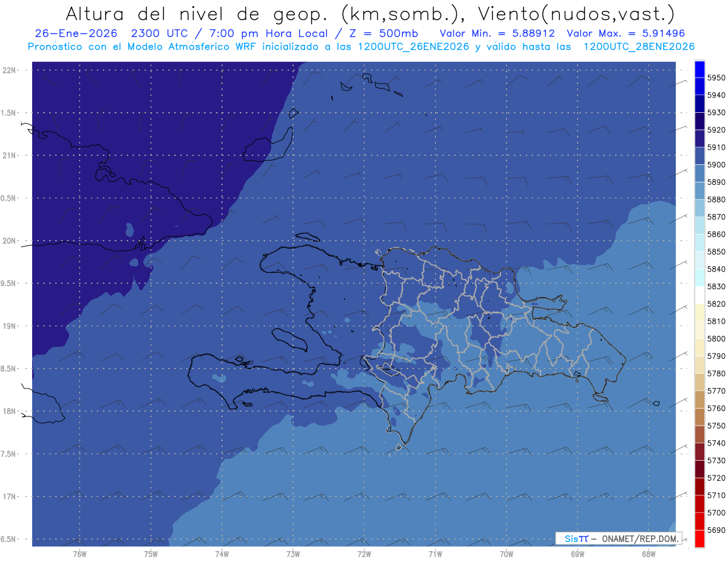Click the '19N' latitude label

point(10,326)
